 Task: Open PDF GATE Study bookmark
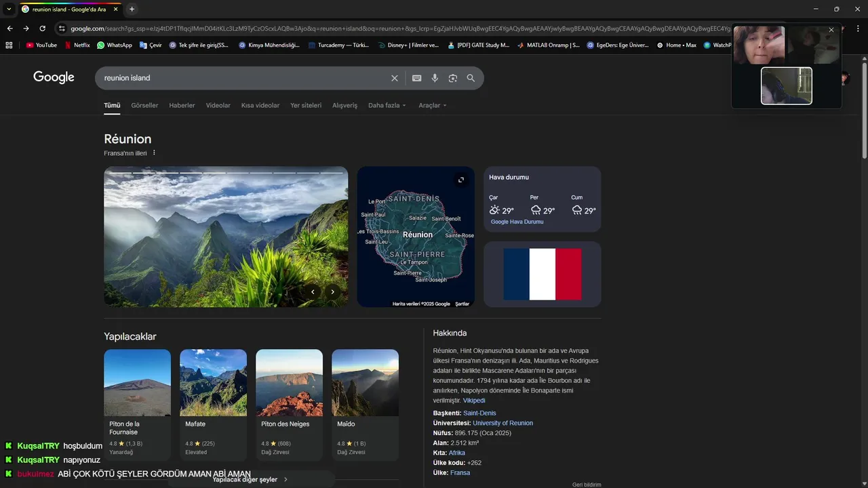[477, 45]
